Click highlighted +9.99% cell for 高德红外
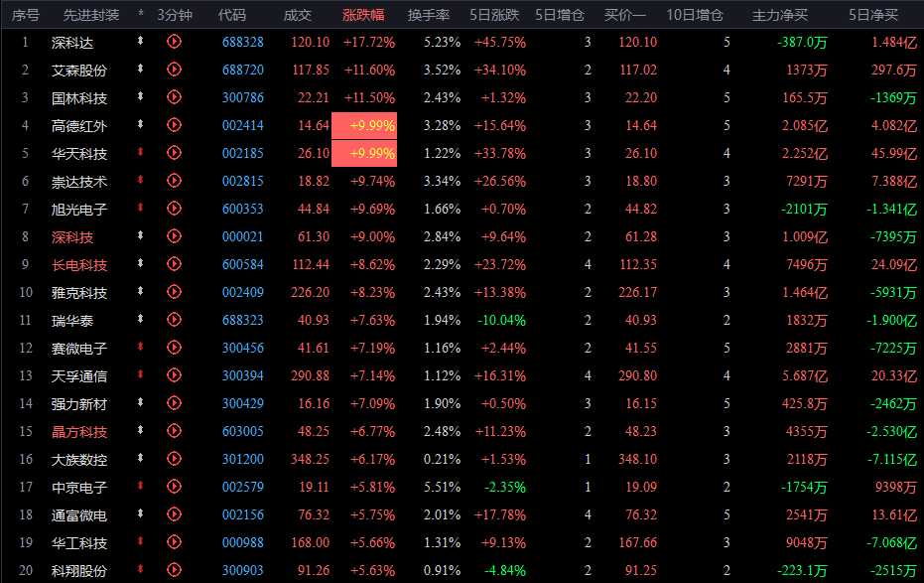924x583 pixels. point(364,125)
